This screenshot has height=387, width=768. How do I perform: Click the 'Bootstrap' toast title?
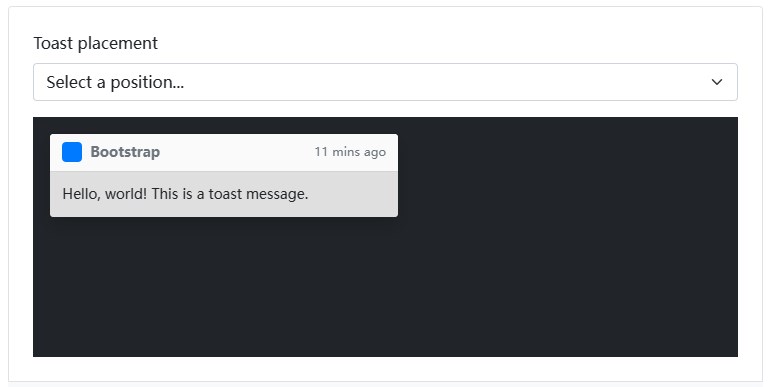(x=125, y=152)
